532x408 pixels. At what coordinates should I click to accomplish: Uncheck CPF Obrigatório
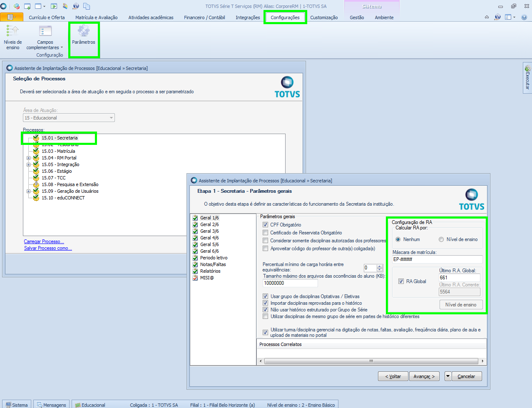265,225
